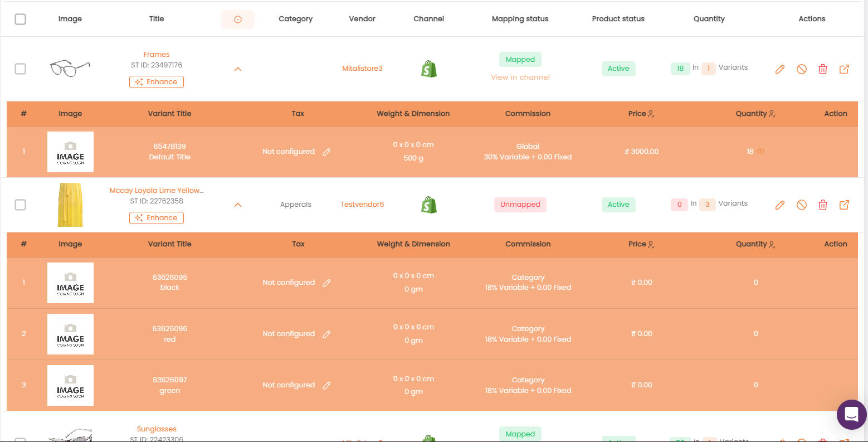Edit the Frames product with pencil icon
Screen dimensions: 868x442
click(780, 69)
